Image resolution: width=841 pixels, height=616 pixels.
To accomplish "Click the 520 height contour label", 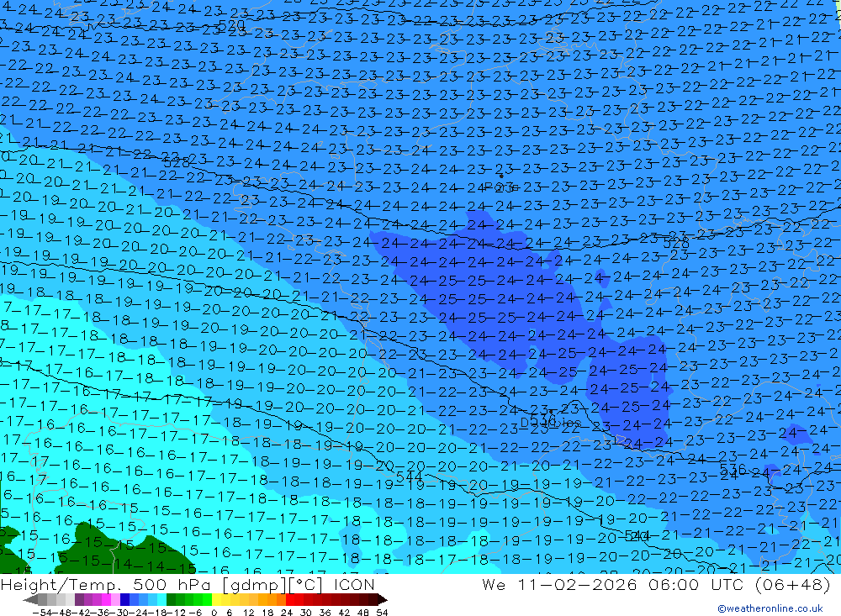I will (x=232, y=25).
